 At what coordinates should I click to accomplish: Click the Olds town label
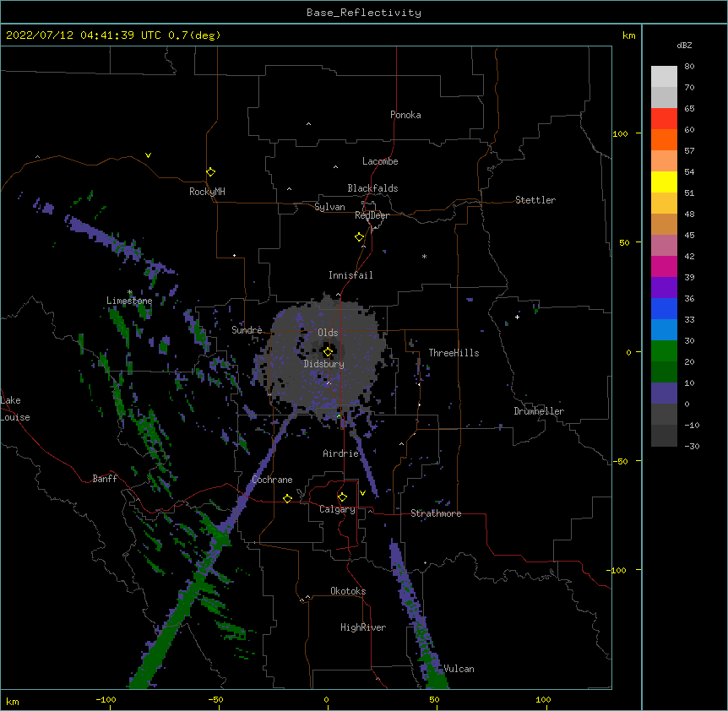tap(328, 333)
